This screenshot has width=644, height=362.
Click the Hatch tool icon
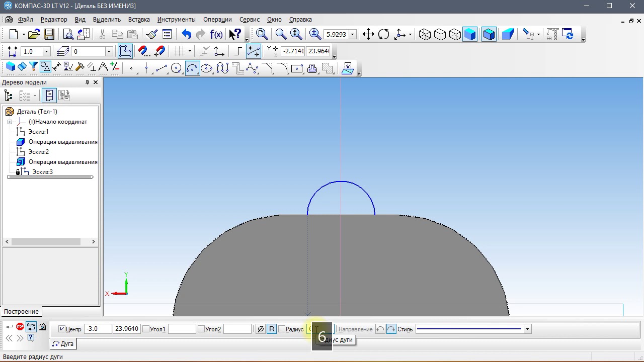pyautogui.click(x=328, y=68)
